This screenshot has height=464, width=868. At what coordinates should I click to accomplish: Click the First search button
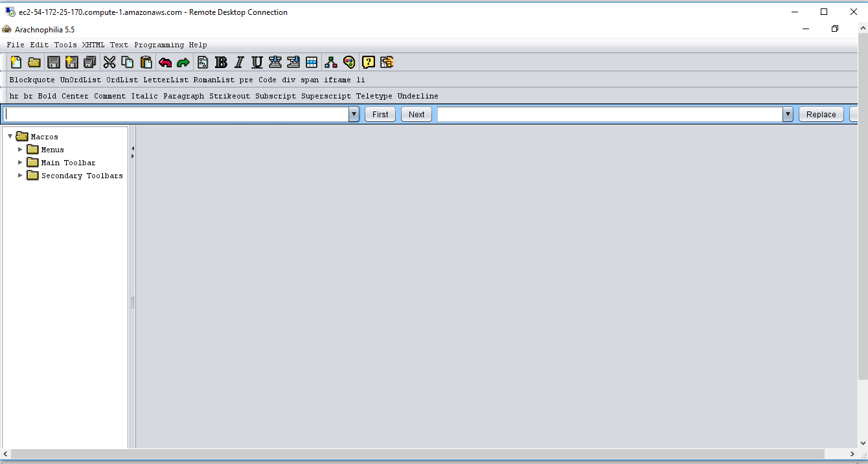point(380,115)
